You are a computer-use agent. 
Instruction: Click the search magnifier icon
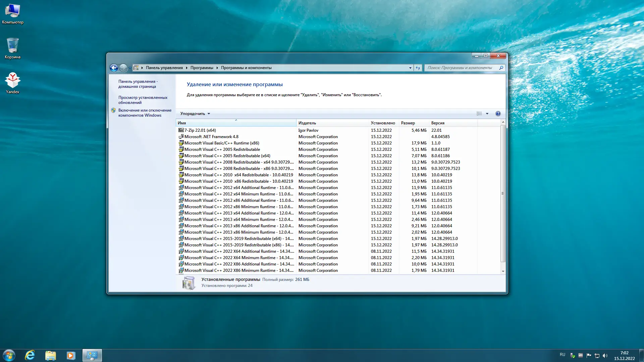[x=501, y=68]
